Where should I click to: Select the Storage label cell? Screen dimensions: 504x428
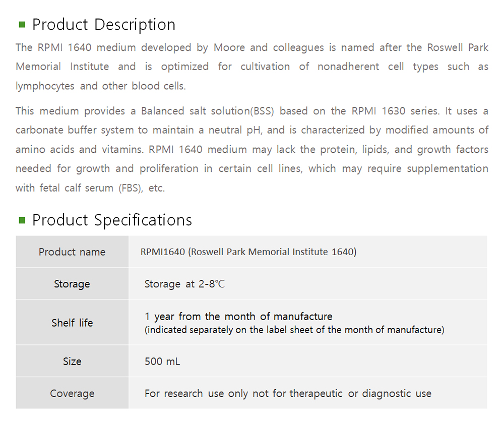tap(72, 284)
